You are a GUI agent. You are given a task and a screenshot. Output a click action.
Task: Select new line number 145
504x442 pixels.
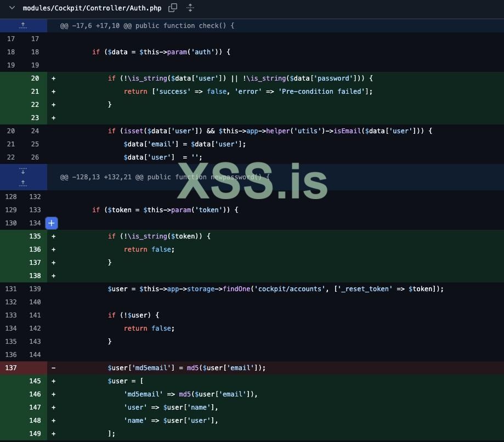click(35, 381)
